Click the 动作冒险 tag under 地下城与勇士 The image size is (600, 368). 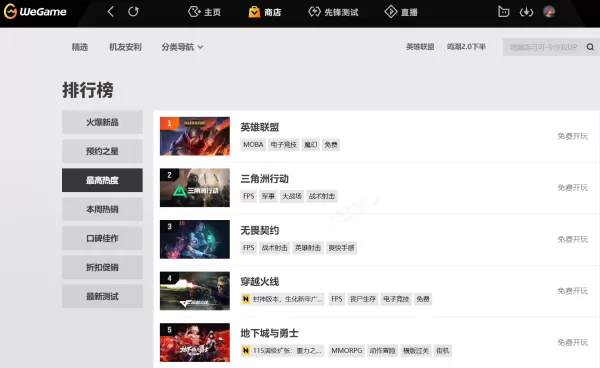382,351
